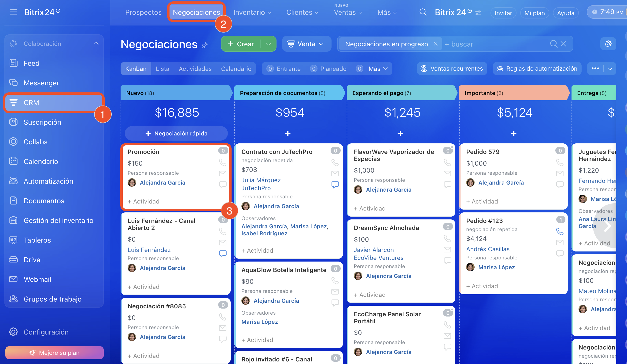Open the Venta pipeline dropdown
The width and height of the screenshot is (627, 364).
[306, 44]
